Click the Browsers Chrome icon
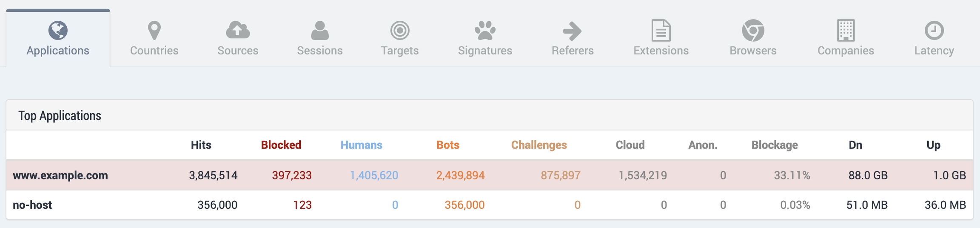This screenshot has height=228, width=980. click(x=753, y=30)
